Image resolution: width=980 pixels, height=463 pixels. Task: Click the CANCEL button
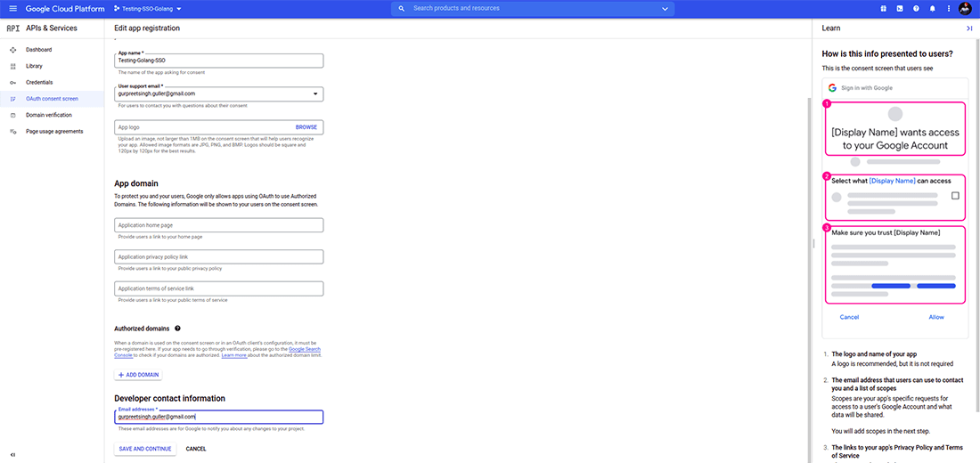196,449
